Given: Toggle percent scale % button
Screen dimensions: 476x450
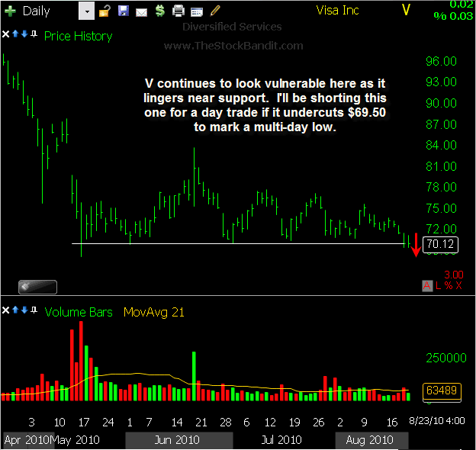Looking at the screenshot, I should coord(449,286).
